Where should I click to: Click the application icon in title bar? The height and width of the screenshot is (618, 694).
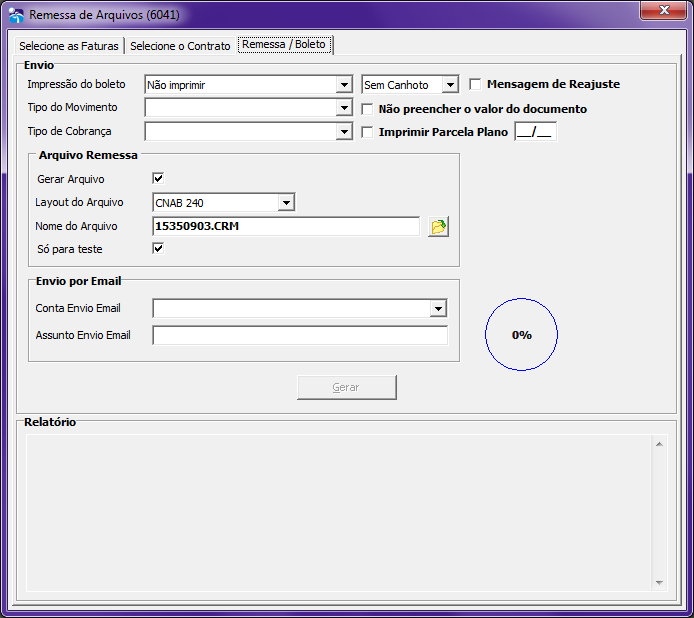pos(16,15)
